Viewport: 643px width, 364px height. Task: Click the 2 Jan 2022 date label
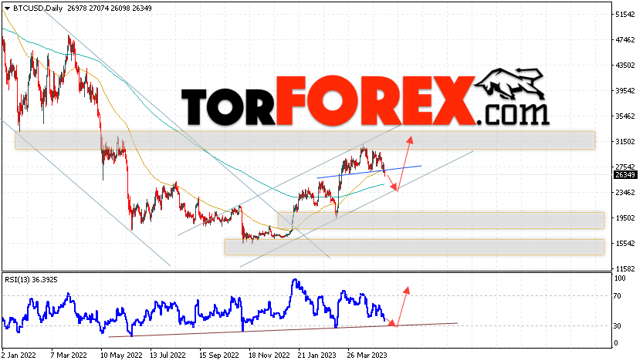(19, 355)
